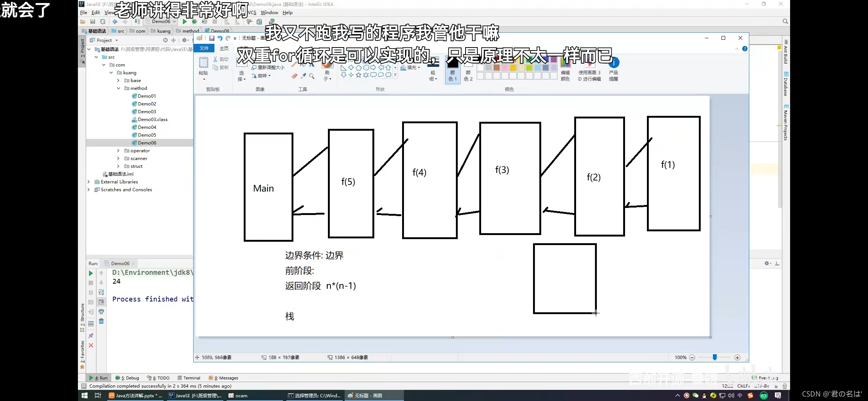
Task: Click the IntelliJ Run button in toolbar
Action: (x=185, y=22)
